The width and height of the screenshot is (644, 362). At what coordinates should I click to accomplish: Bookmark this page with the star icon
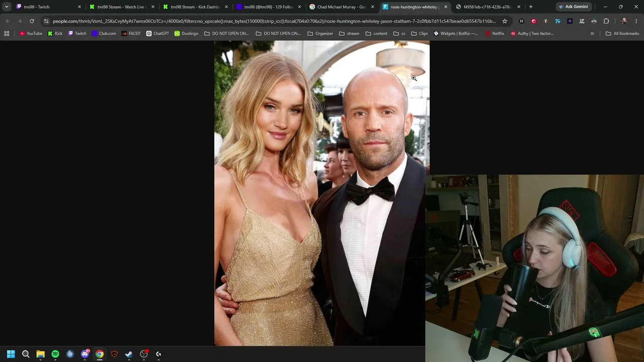[x=505, y=21]
